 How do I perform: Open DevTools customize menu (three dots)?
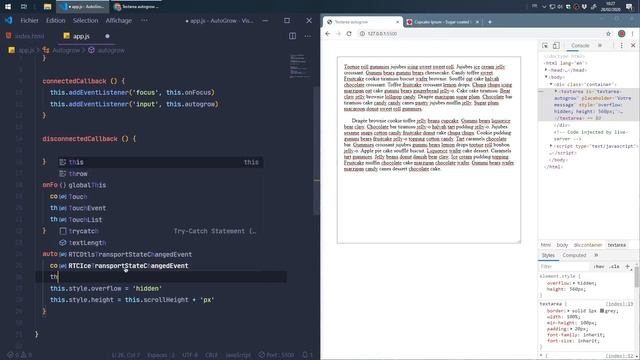click(x=622, y=45)
